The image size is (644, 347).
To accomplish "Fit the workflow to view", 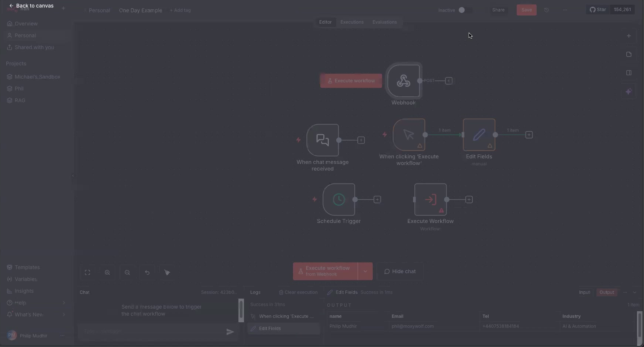I will click(87, 272).
